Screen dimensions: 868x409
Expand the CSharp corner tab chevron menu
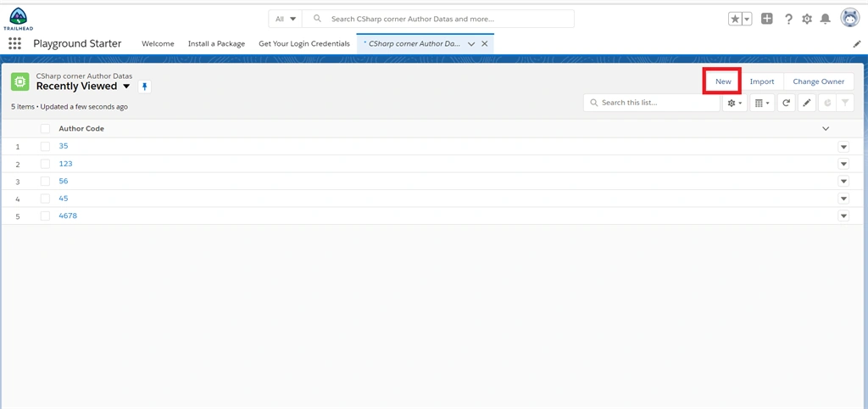[471, 44]
